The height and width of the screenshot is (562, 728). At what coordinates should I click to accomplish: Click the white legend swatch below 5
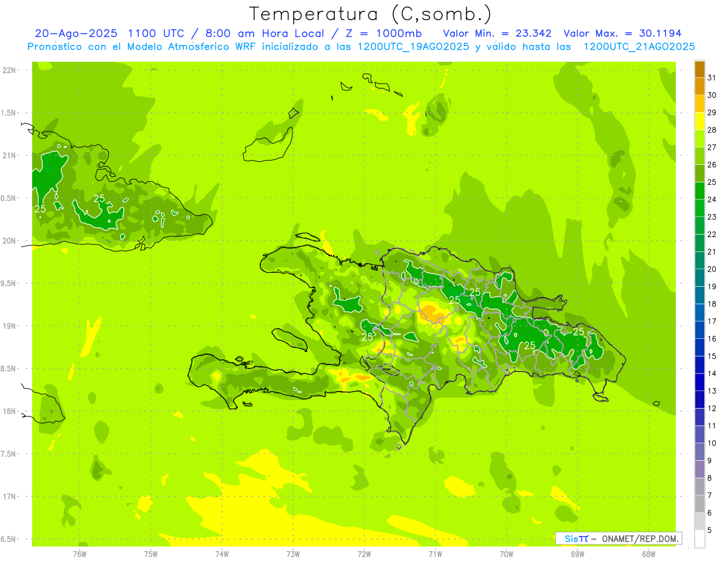[699, 539]
